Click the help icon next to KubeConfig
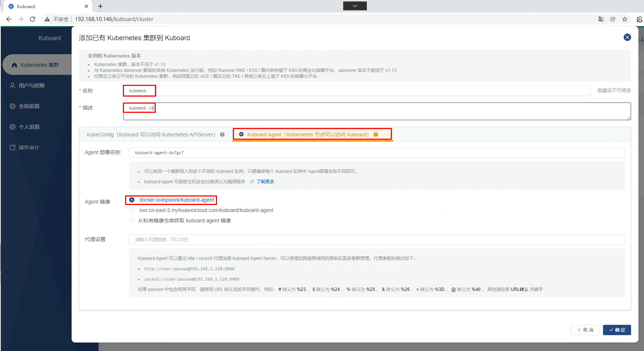This screenshot has width=644, height=351. pyautogui.click(x=222, y=135)
